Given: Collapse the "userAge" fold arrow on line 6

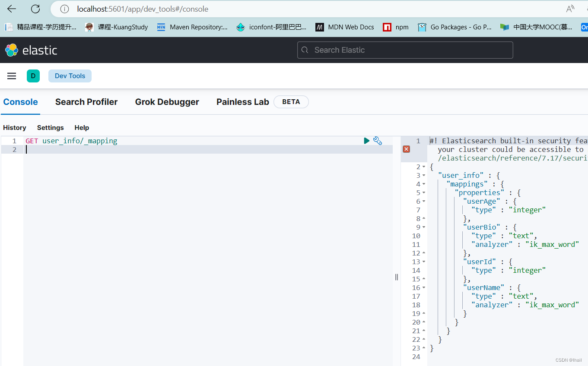Looking at the screenshot, I should [x=424, y=202].
